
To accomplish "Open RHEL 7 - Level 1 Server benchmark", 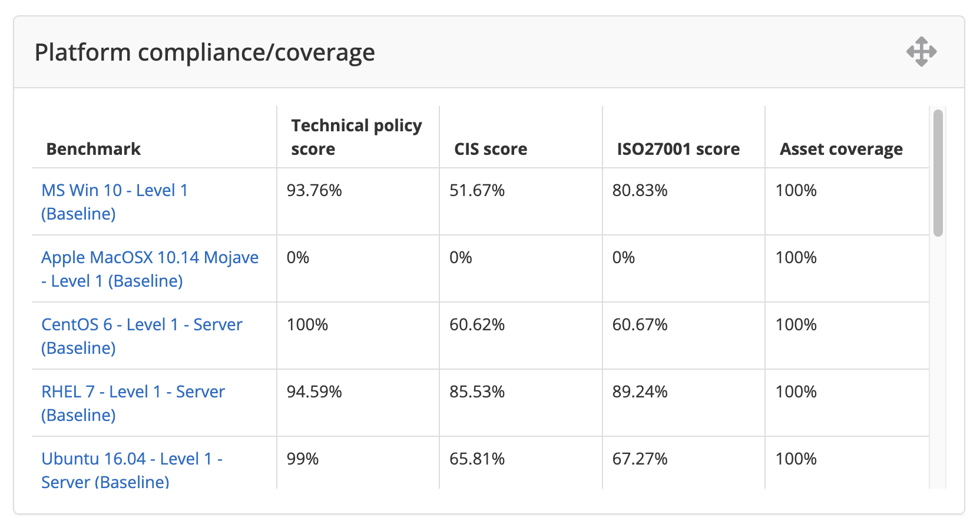I will coord(133,392).
